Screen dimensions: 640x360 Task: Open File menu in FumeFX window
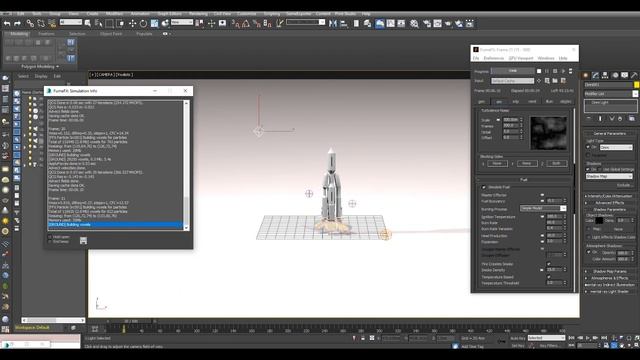click(x=476, y=58)
